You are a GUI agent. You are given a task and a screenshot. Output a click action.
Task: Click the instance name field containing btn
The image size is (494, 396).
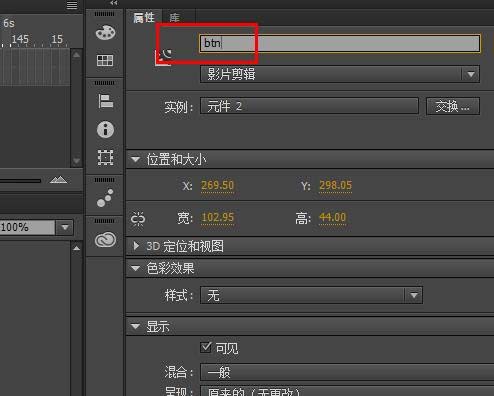click(340, 43)
